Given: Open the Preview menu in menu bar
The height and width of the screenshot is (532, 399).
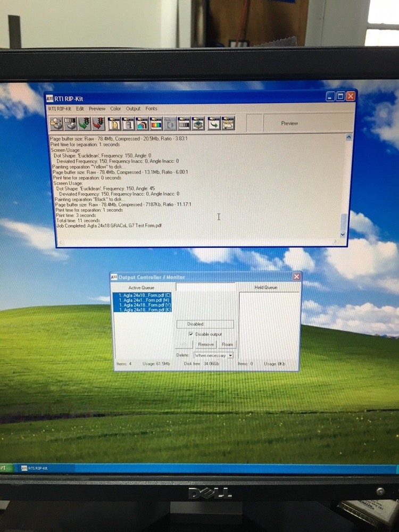Looking at the screenshot, I should click(x=97, y=109).
